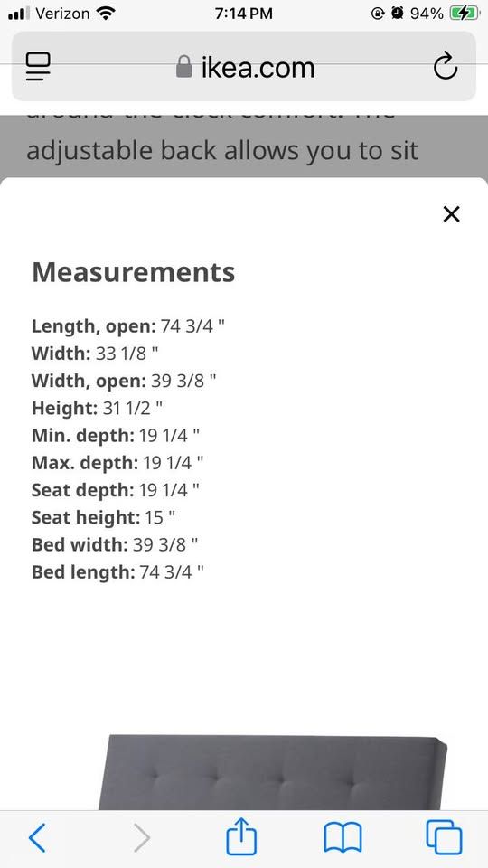Tap dimmed description text behind panel
Screen dimensions: 488x868
[222, 151]
